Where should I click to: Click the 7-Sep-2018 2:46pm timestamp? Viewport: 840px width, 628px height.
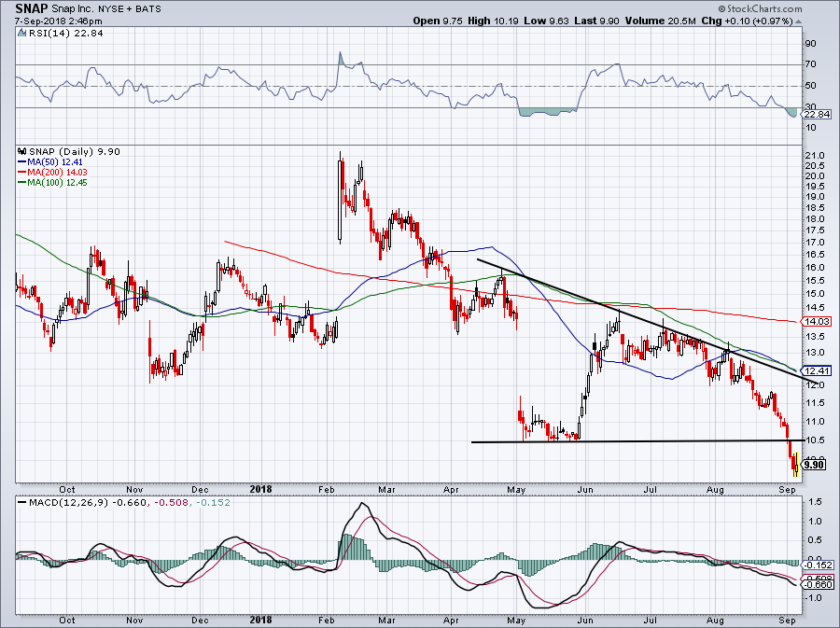click(59, 21)
